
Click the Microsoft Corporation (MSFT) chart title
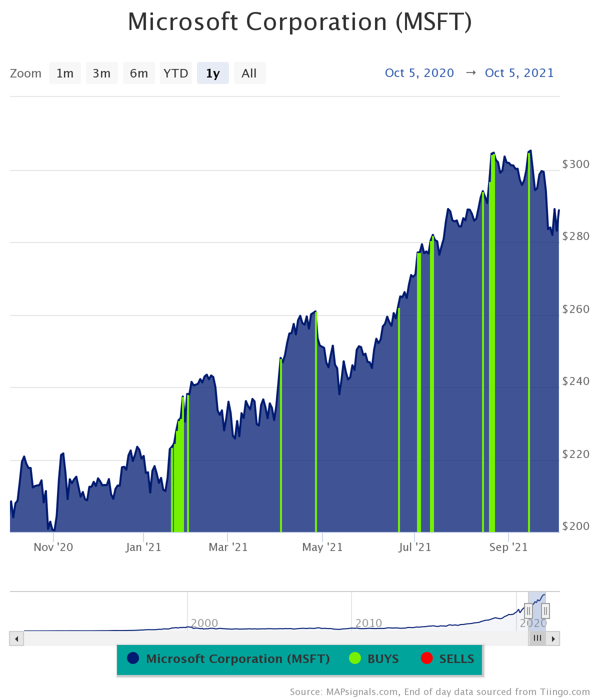pyautogui.click(x=300, y=22)
